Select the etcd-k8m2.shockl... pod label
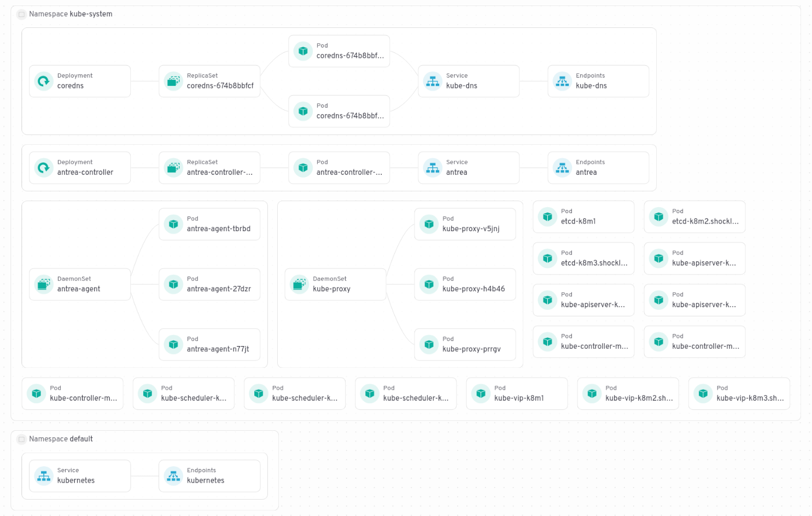The width and height of the screenshot is (812, 516). click(x=705, y=221)
